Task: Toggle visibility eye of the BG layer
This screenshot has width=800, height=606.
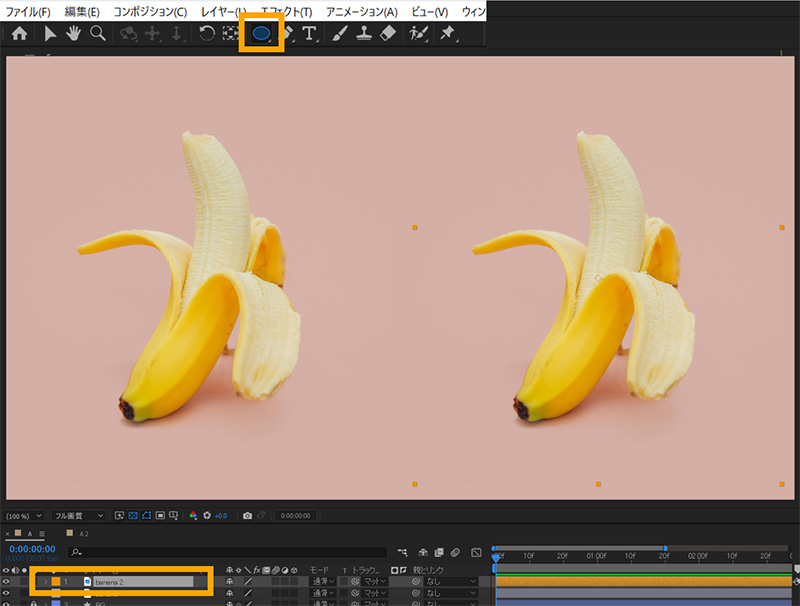Action: pos(6,603)
